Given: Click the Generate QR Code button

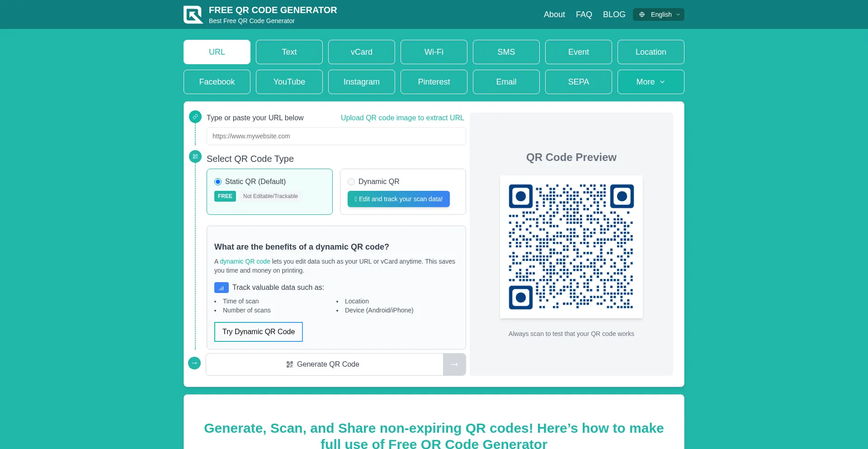Looking at the screenshot, I should [x=324, y=364].
